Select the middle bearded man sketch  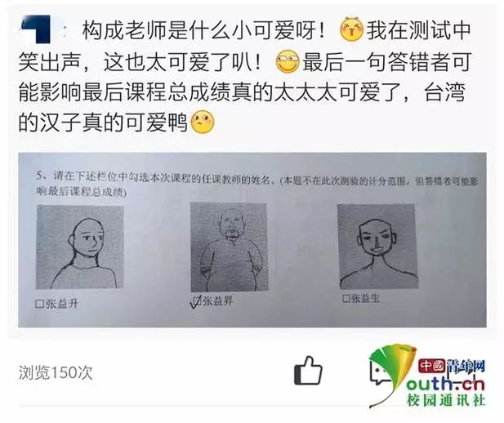pos(230,247)
